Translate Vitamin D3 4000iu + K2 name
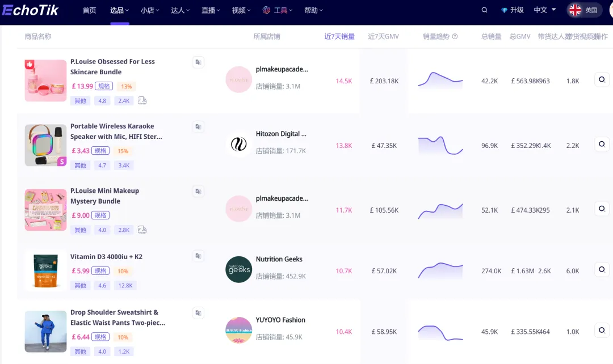This screenshot has width=613, height=364. coord(198,256)
